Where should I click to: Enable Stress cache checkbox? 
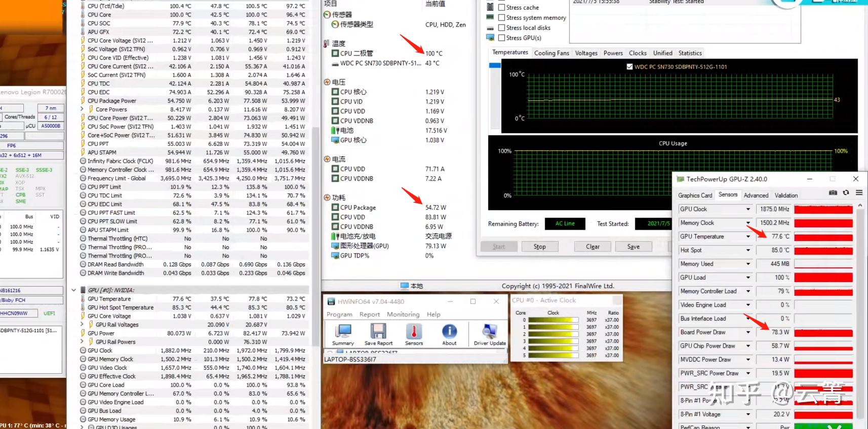click(x=501, y=8)
